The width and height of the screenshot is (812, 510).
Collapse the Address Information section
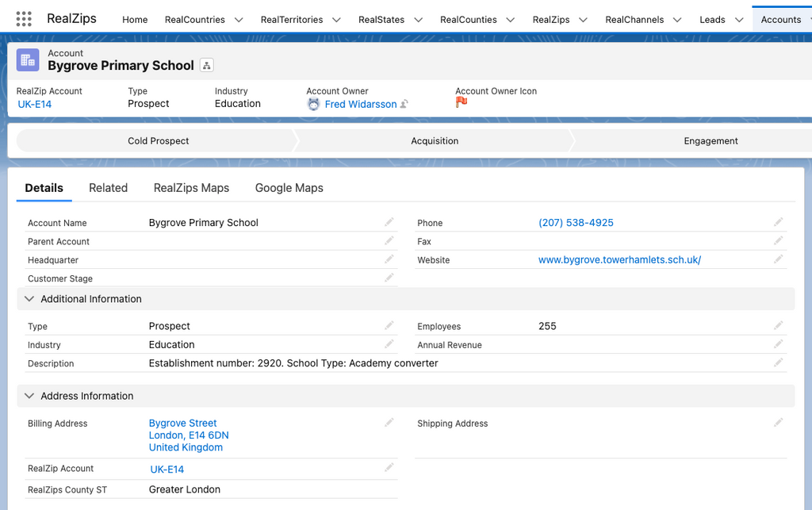30,396
